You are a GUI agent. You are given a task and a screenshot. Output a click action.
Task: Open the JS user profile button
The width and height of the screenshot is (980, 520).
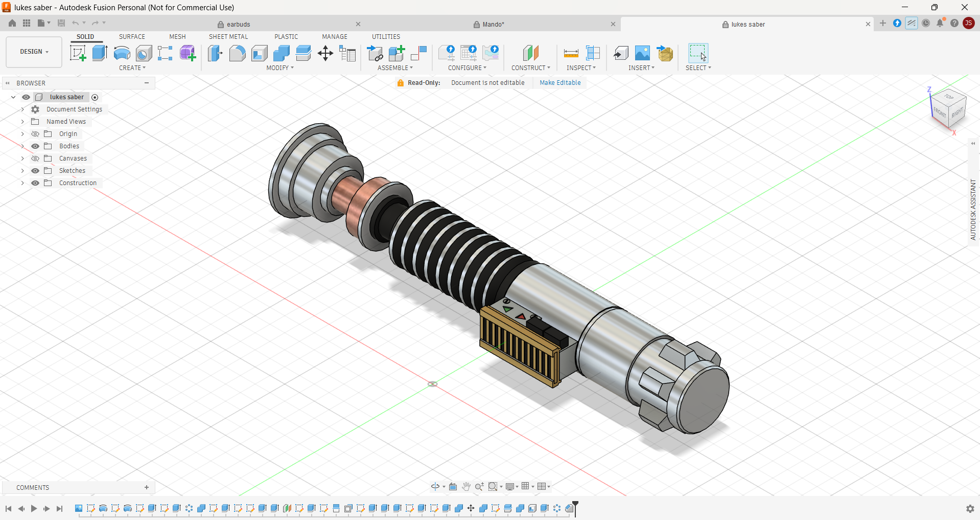pyautogui.click(x=968, y=23)
